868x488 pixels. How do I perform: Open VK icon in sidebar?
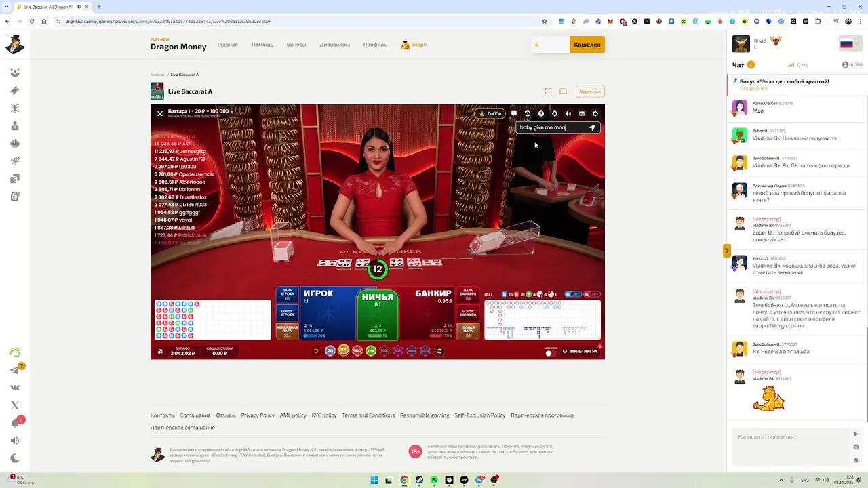15,388
